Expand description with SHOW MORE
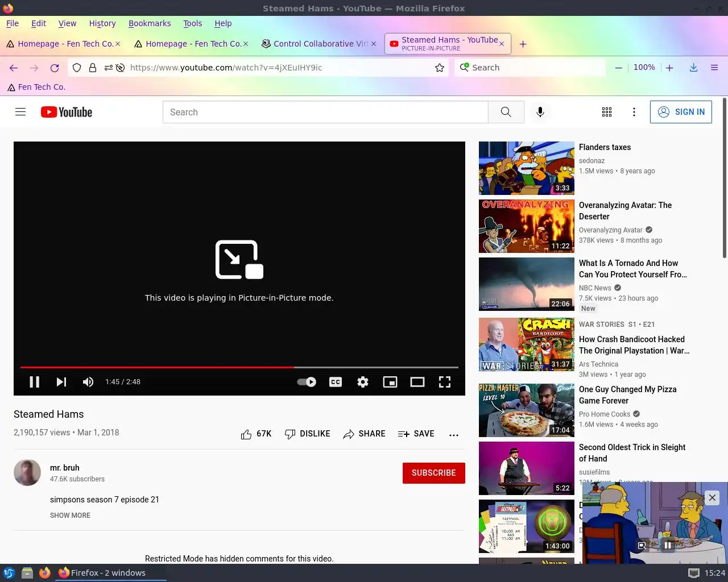 (70, 516)
